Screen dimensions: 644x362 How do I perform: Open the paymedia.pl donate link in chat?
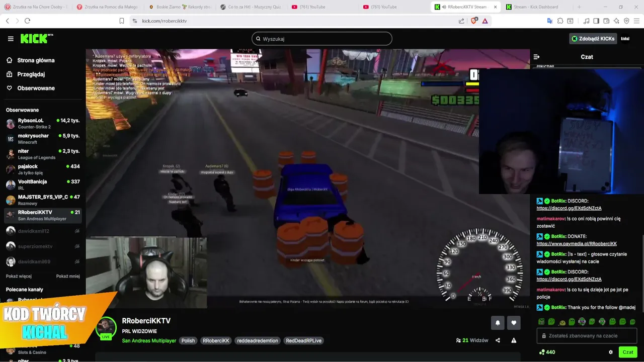click(x=577, y=244)
